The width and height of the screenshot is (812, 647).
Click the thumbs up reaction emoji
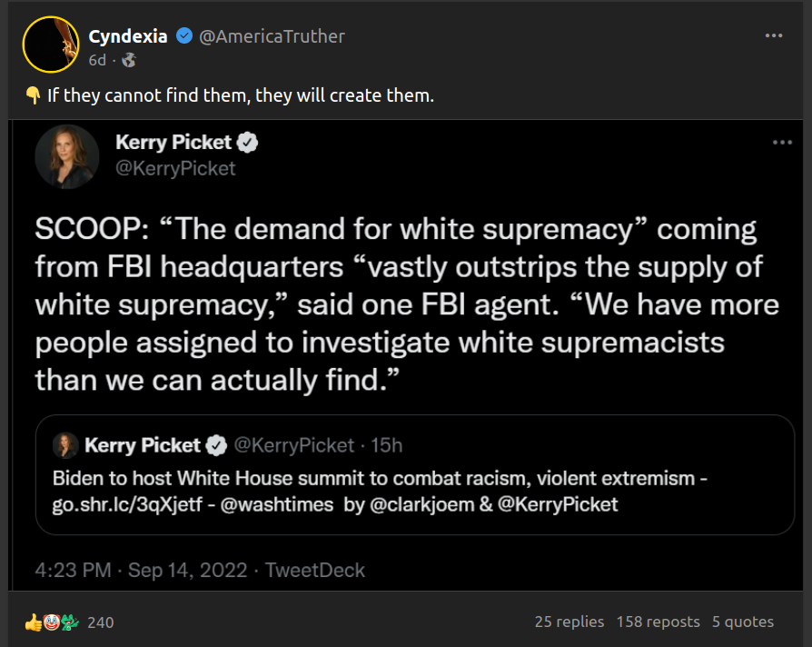[34, 622]
